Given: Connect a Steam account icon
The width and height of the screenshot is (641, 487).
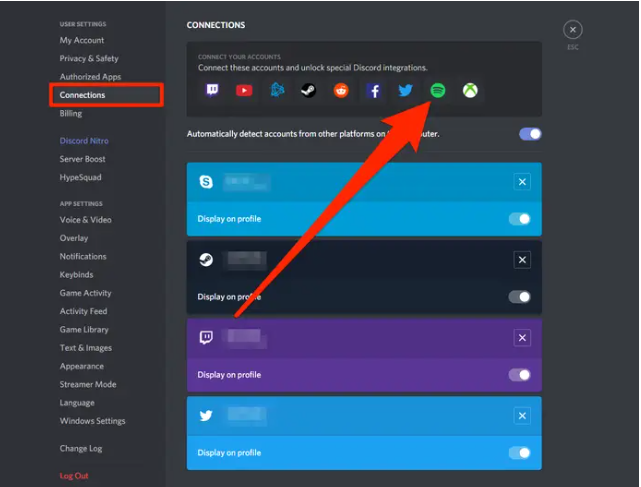Looking at the screenshot, I should coord(309,90).
